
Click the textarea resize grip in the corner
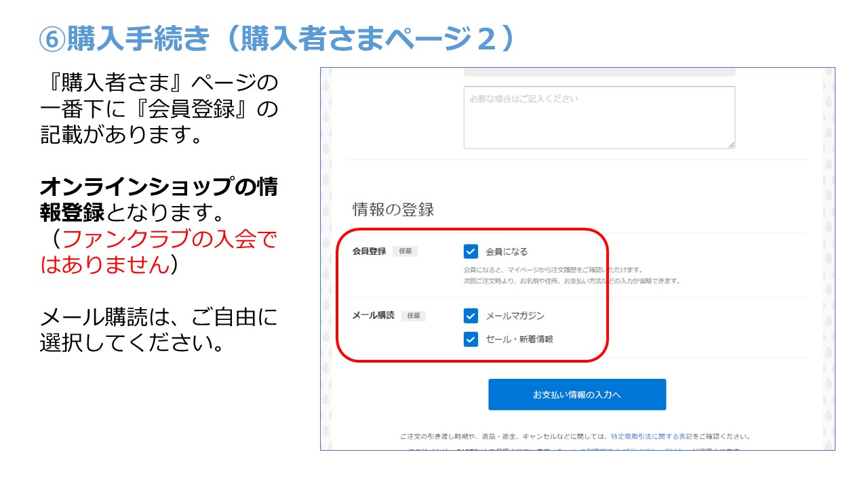coord(731,144)
